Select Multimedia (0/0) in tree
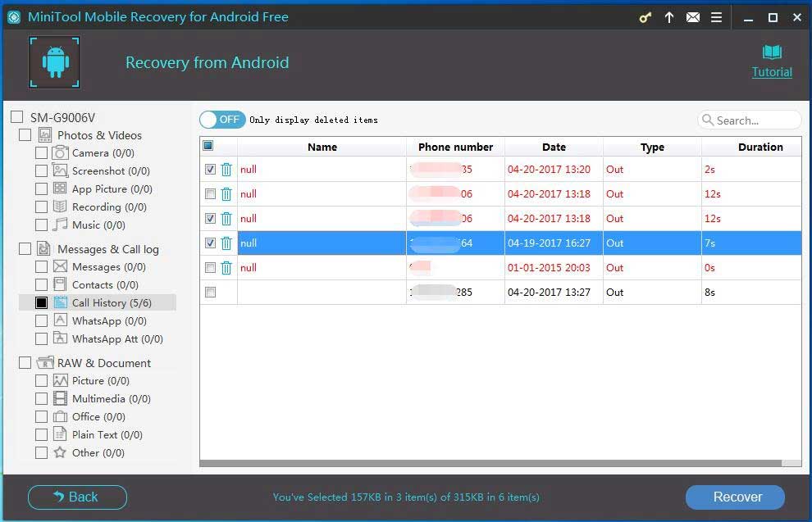The width and height of the screenshot is (812, 522). pyautogui.click(x=112, y=399)
